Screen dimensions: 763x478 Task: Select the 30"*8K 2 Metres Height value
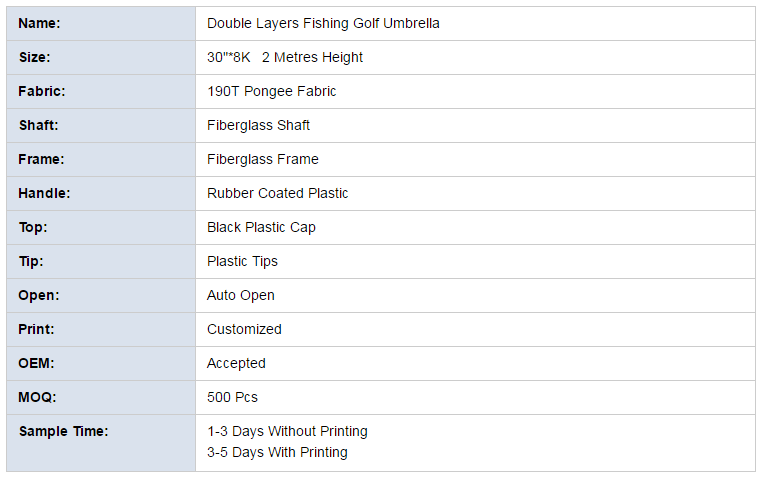pos(285,57)
